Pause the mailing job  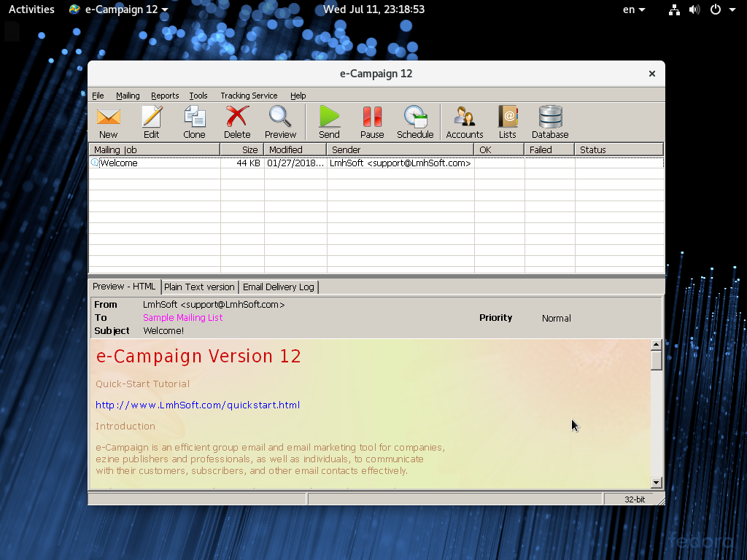[372, 122]
